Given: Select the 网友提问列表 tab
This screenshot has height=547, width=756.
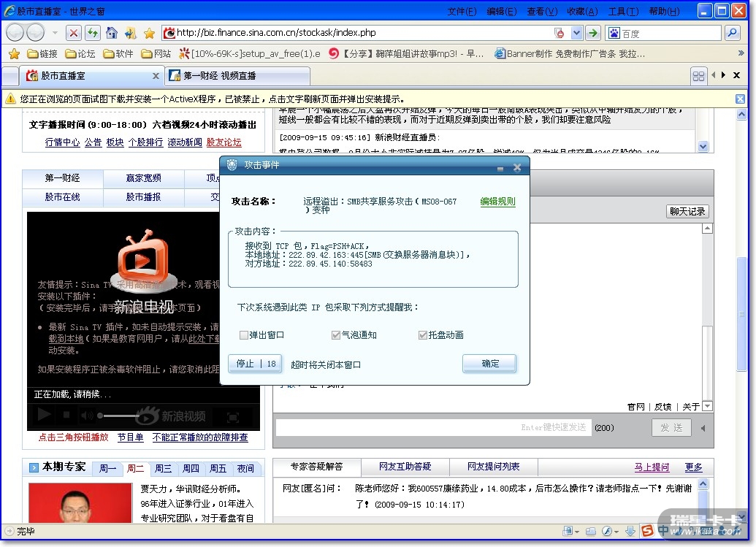Looking at the screenshot, I should (494, 467).
